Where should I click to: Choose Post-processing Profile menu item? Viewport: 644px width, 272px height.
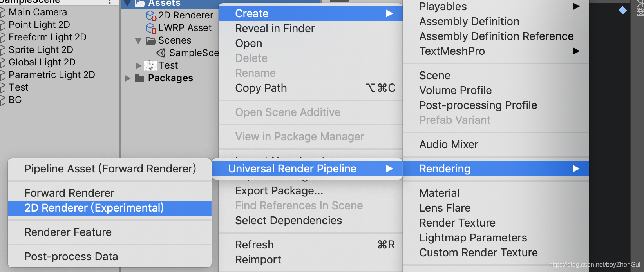click(x=496, y=105)
